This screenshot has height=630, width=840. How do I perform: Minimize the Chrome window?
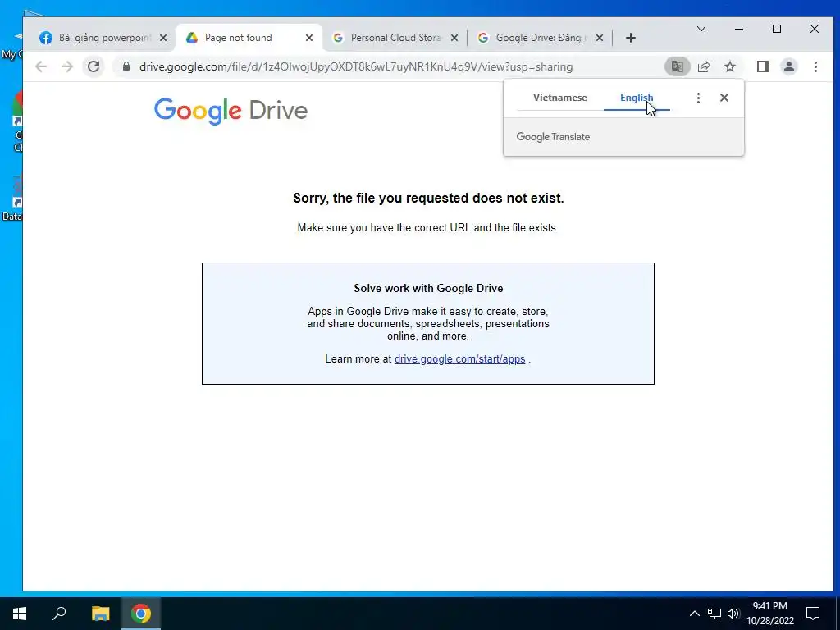tap(739, 29)
